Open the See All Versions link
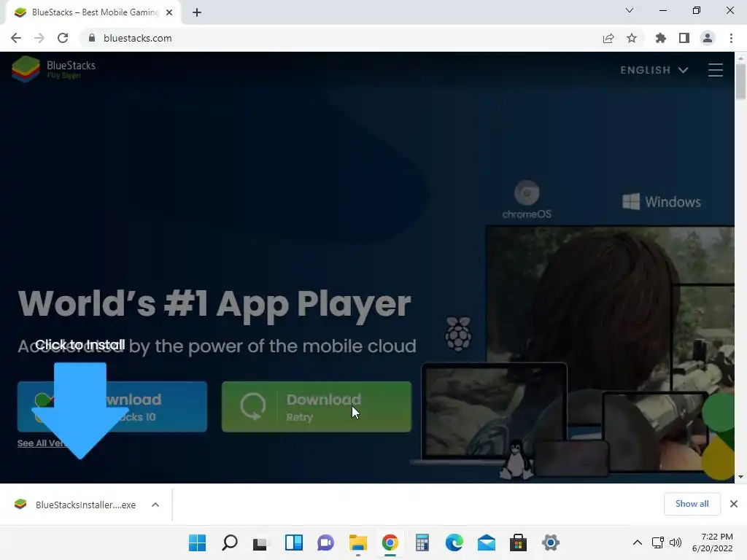Viewport: 747px width, 560px height. pos(42,443)
